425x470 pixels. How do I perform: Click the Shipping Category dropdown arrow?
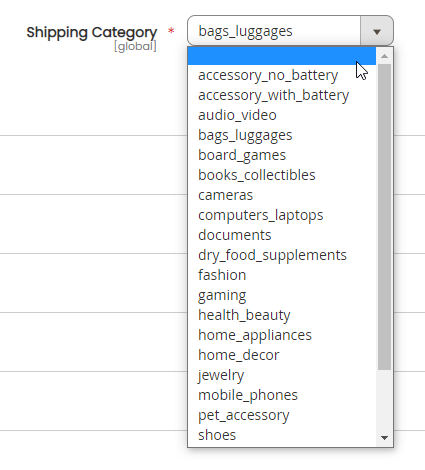tap(377, 31)
